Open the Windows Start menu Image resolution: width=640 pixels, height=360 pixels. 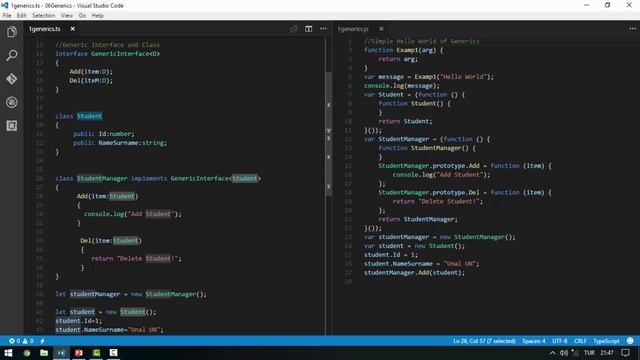point(8,353)
